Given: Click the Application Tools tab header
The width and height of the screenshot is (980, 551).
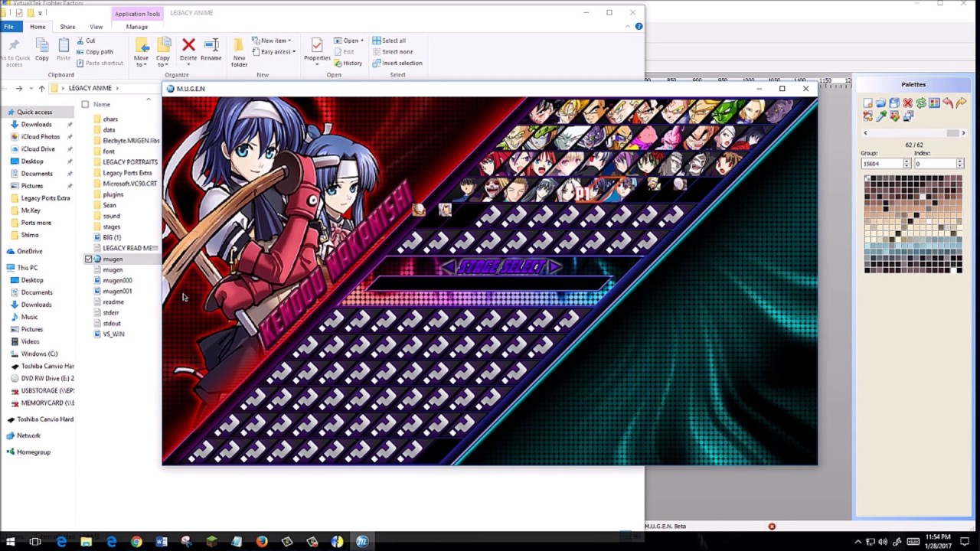Looking at the screenshot, I should click(137, 14).
